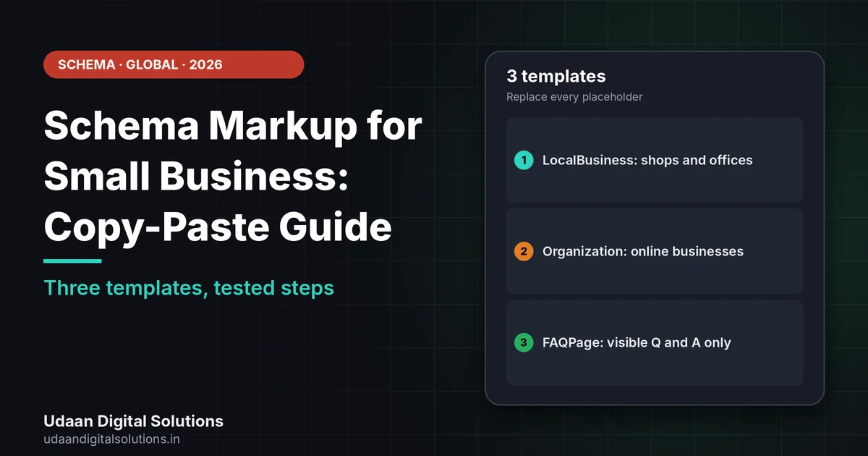Select the red 'SCHEMA · GLOBAL · 2026' tag
The image size is (868, 456).
click(174, 64)
